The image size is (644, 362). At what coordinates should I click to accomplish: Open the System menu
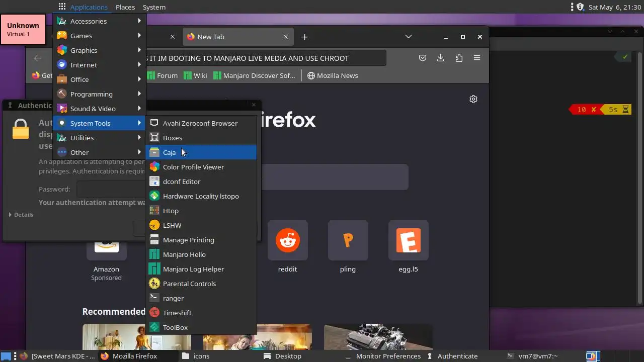click(x=154, y=7)
